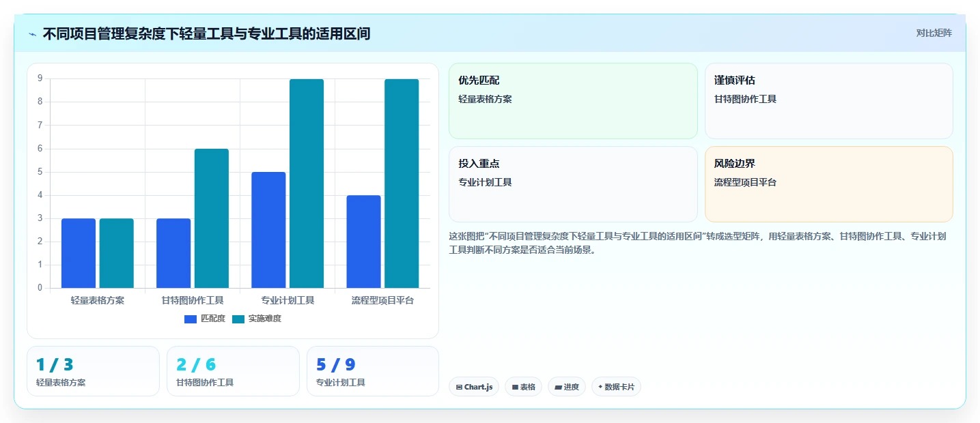
Task: Select the 投入重点 card
Action: [573, 184]
